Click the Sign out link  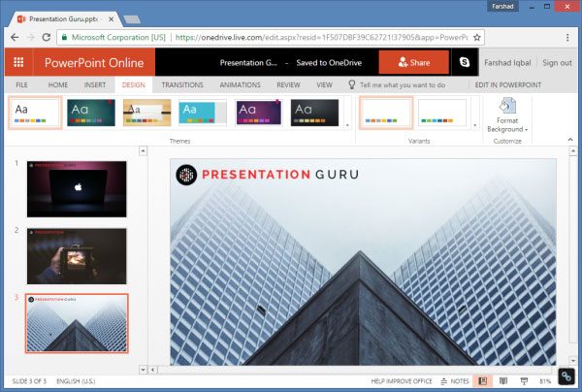pyautogui.click(x=557, y=62)
